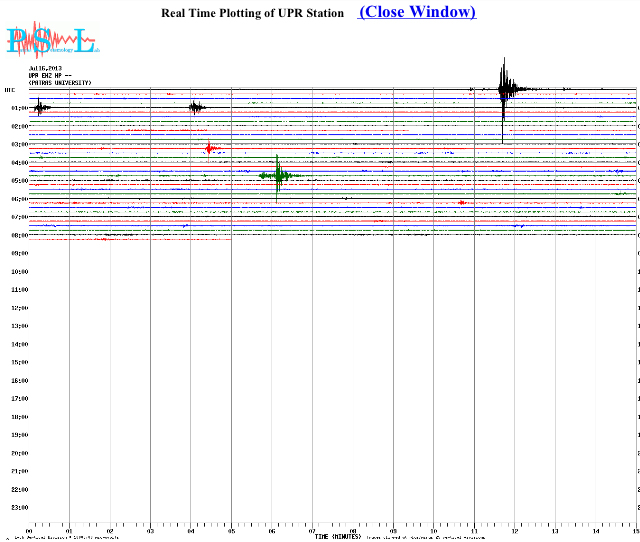
Task: Click the small red seismic event burst
Action: click(208, 149)
